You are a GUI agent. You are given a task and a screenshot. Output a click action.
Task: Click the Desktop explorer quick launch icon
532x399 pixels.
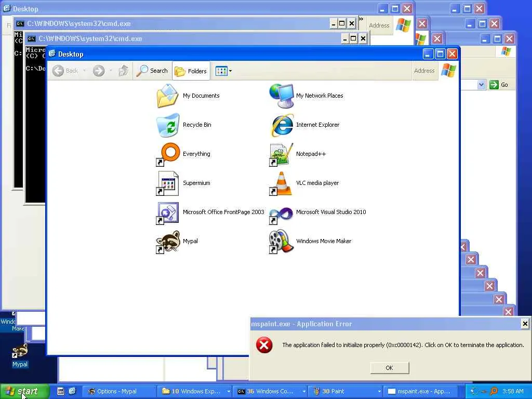pyautogui.click(x=72, y=391)
